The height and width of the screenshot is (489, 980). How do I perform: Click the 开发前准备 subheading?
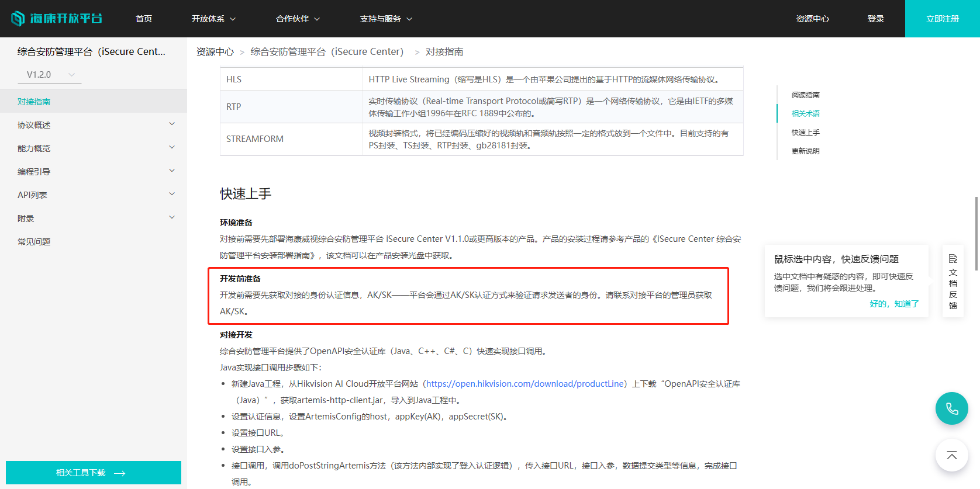240,279
